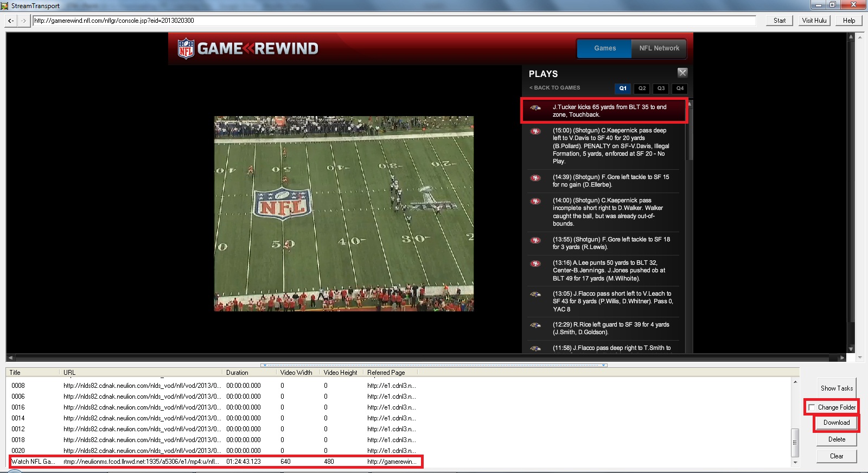Image resolution: width=868 pixels, height=473 pixels.
Task: Select the "(13:05) J.Flacco pass short left" play
Action: (604, 302)
